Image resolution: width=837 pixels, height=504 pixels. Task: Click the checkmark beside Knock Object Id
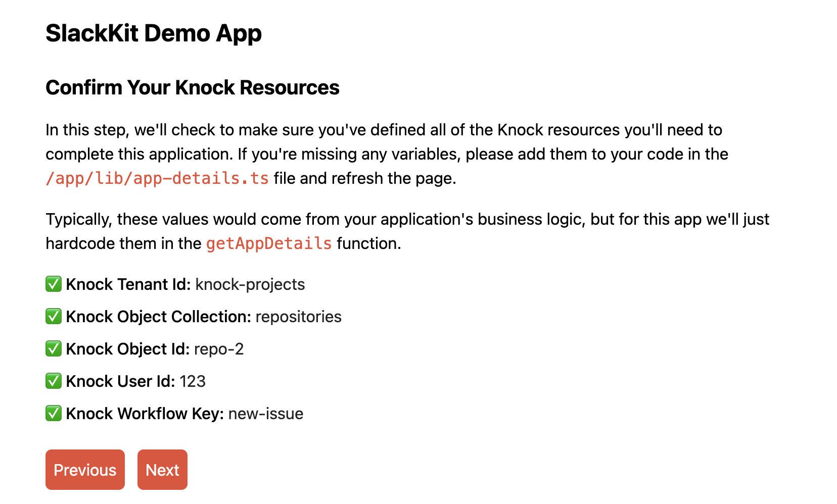pyautogui.click(x=53, y=349)
